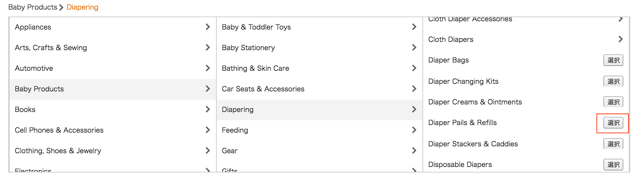The height and width of the screenshot is (178, 644).
Task: Expand Clothing, Shoes & Jewelry chevron
Action: [x=207, y=151]
